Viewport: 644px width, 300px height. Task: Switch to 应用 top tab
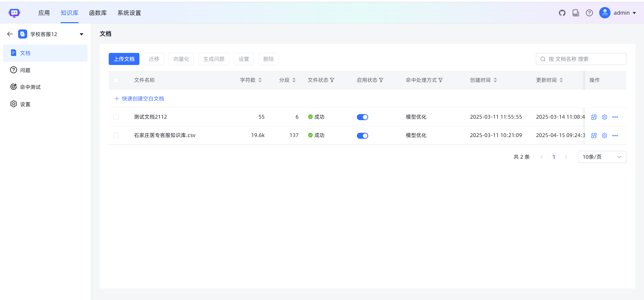coord(44,13)
